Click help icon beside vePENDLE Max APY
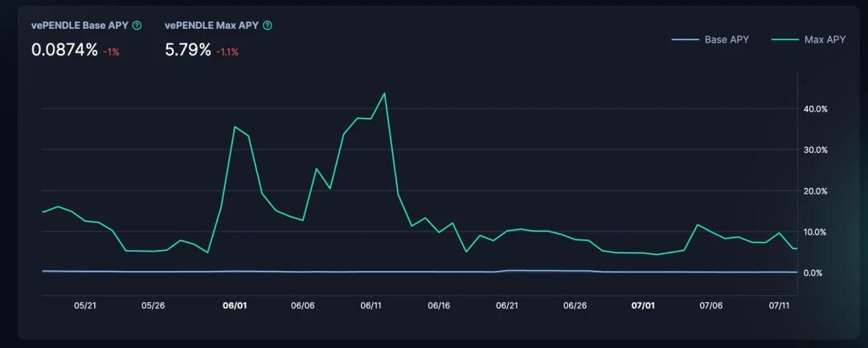This screenshot has height=348, width=868. [x=268, y=26]
